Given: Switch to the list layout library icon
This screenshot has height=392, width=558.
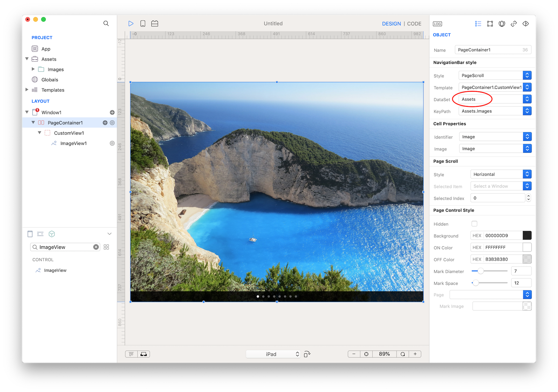Looking at the screenshot, I should click(40, 234).
